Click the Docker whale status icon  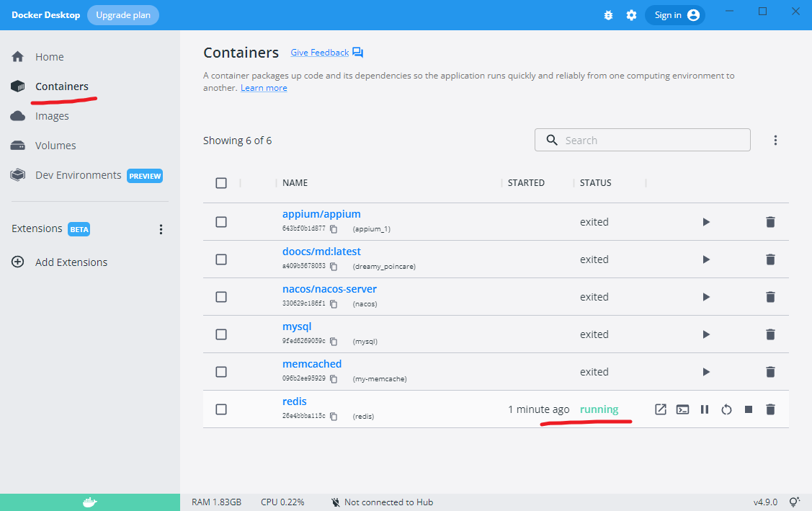tap(90, 502)
